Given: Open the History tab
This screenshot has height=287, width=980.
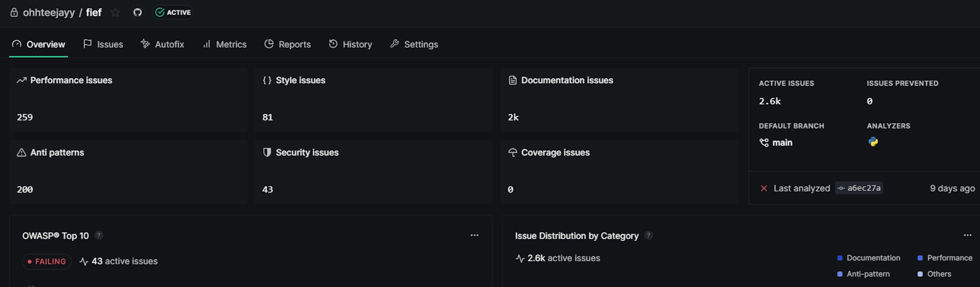Looking at the screenshot, I should [350, 44].
